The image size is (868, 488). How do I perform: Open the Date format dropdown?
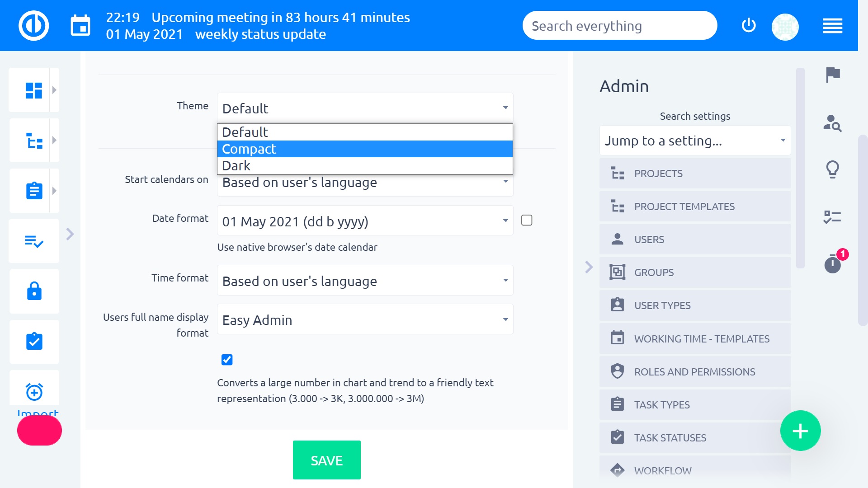(365, 221)
